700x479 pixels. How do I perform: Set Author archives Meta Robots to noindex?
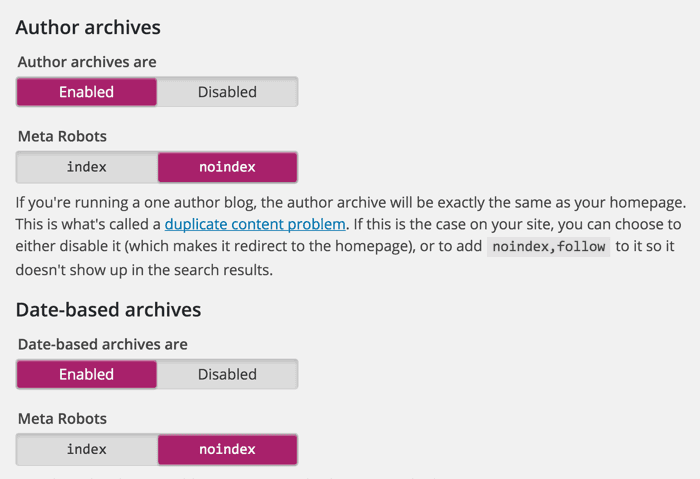(227, 167)
